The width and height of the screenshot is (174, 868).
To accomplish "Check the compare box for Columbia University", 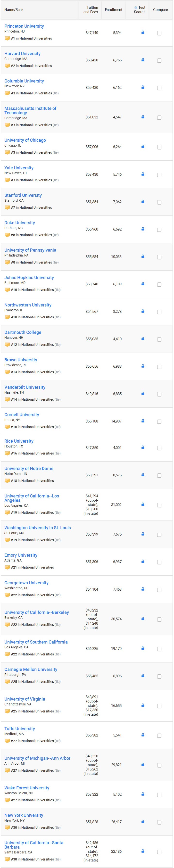I will [x=159, y=88].
